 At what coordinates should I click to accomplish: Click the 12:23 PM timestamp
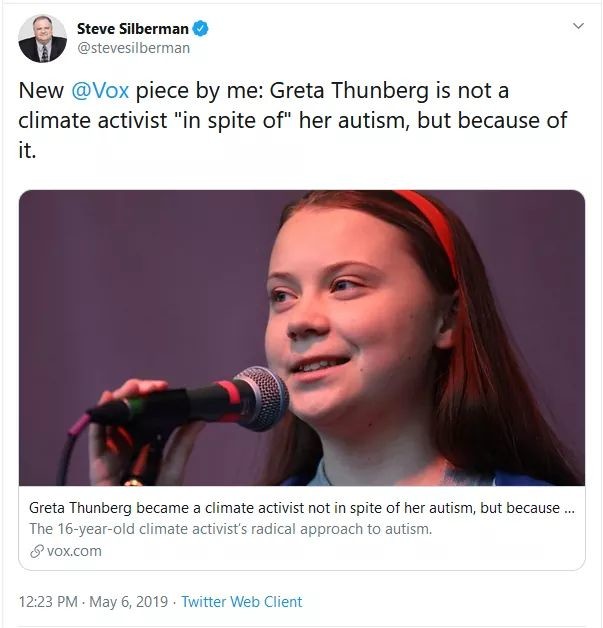50,602
